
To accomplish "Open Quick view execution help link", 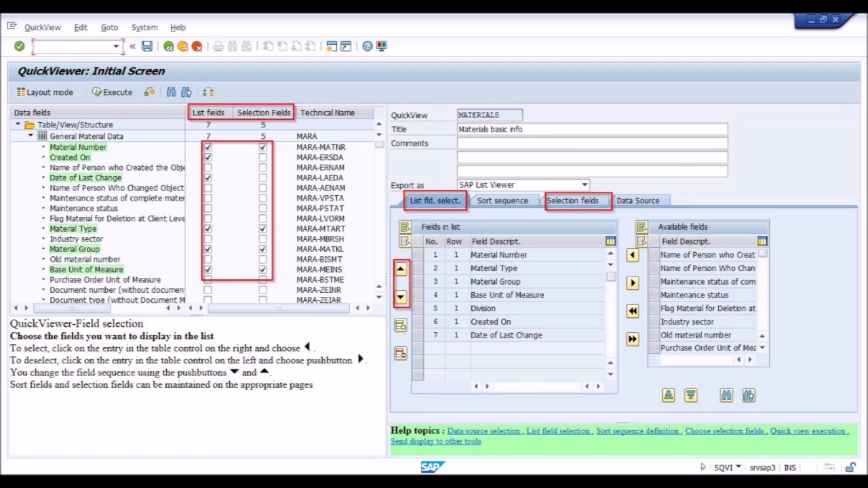I will 808,431.
